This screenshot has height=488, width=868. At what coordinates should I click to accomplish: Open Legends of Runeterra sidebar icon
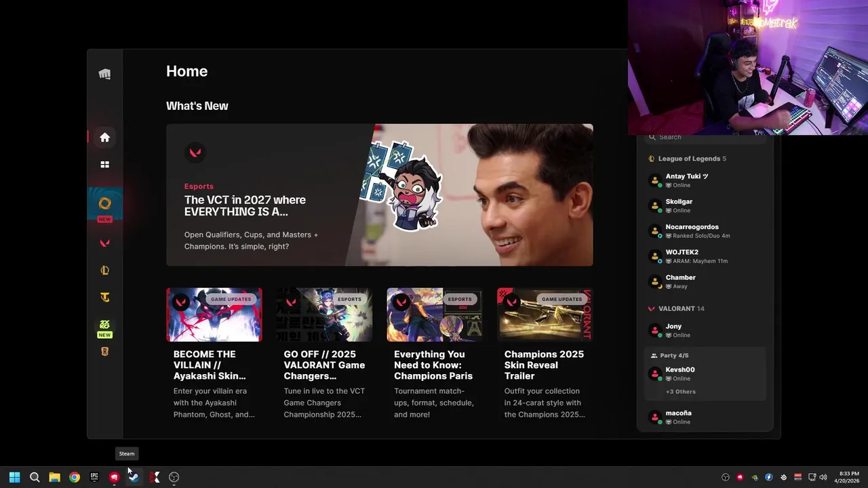coord(104,352)
